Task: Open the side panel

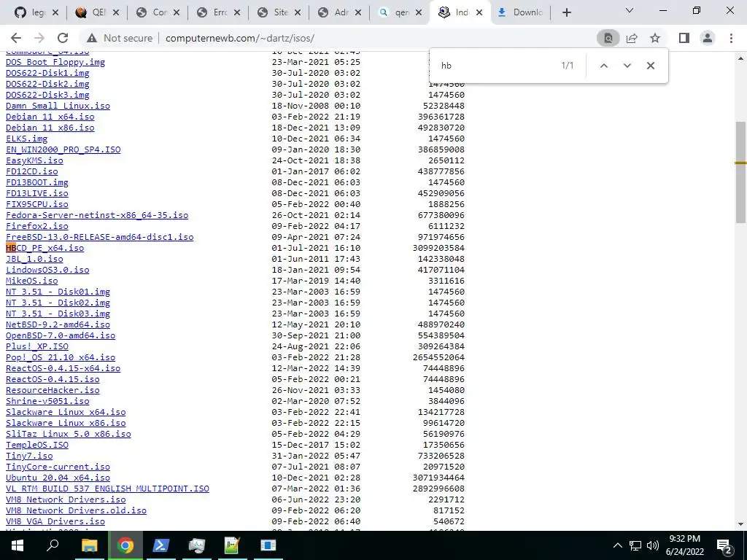Action: click(x=684, y=38)
